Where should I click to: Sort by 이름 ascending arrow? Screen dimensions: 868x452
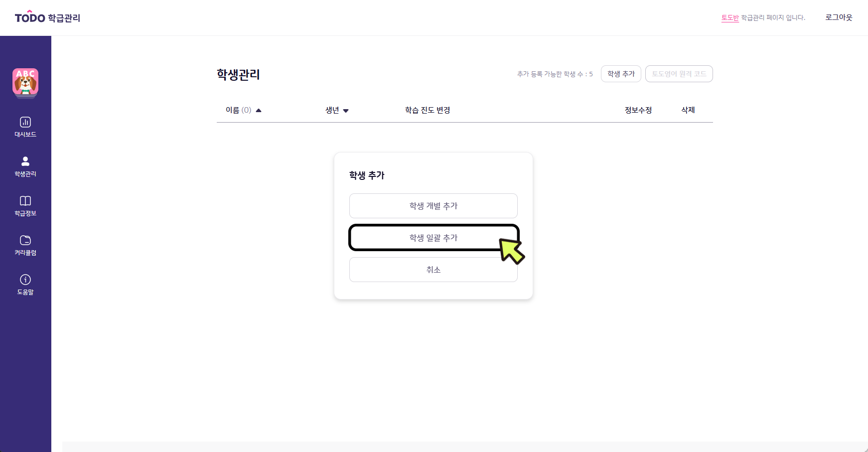[x=259, y=111]
